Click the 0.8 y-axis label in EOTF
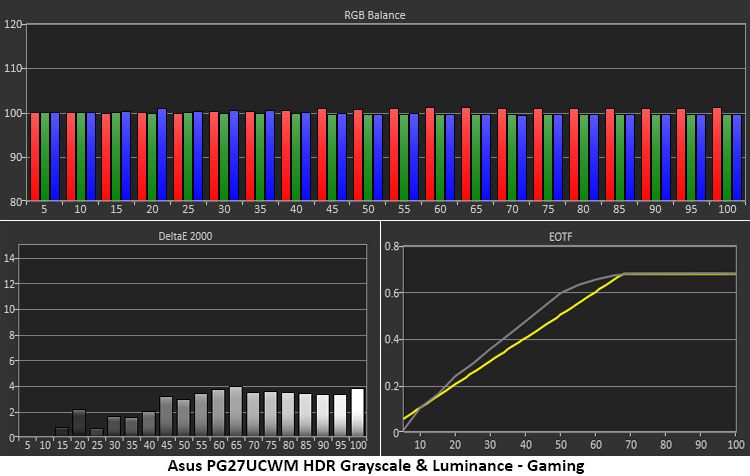Viewport: 750px width, 476px height. (392, 246)
